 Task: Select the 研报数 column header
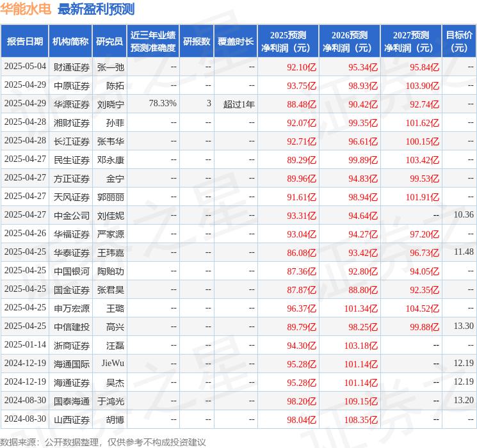197,42
